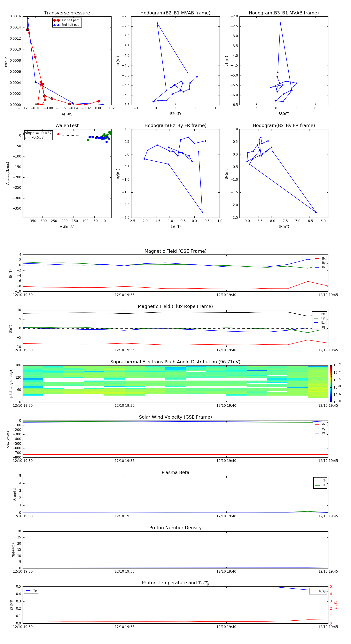Click 'Suprathermal Electrons Pitch Angle Distribution' title
The width and height of the screenshot is (351, 644).
click(x=175, y=362)
